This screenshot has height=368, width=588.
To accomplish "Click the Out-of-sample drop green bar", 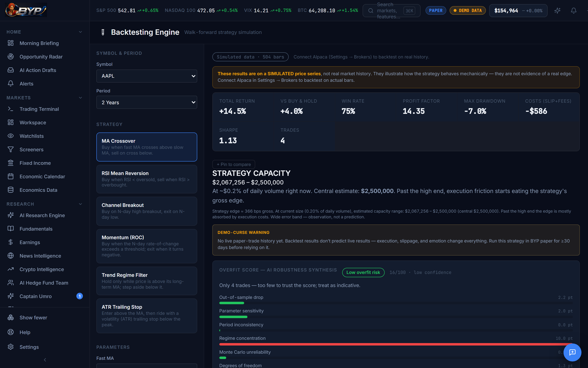I will [232, 303].
